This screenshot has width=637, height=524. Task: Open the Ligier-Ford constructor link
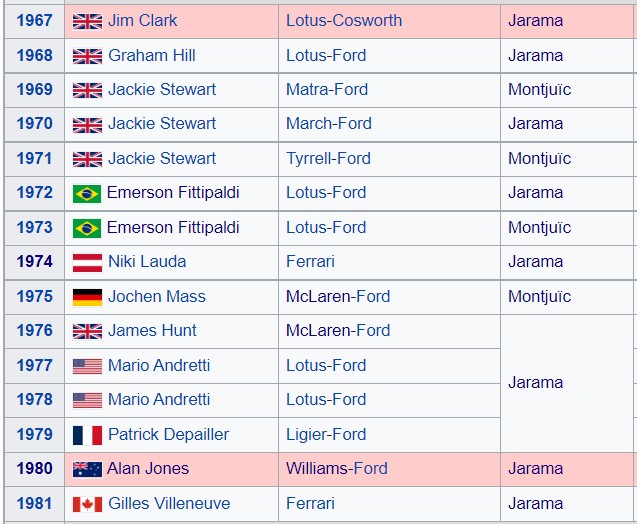[x=326, y=435]
